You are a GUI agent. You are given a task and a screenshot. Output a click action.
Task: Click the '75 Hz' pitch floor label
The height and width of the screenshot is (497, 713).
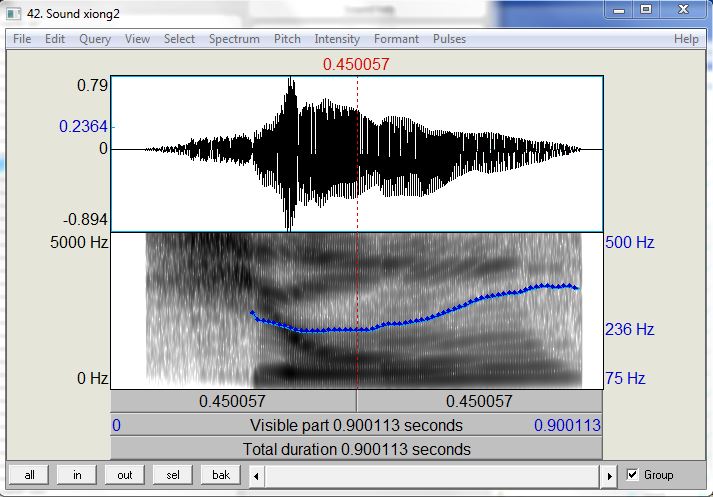pos(625,378)
